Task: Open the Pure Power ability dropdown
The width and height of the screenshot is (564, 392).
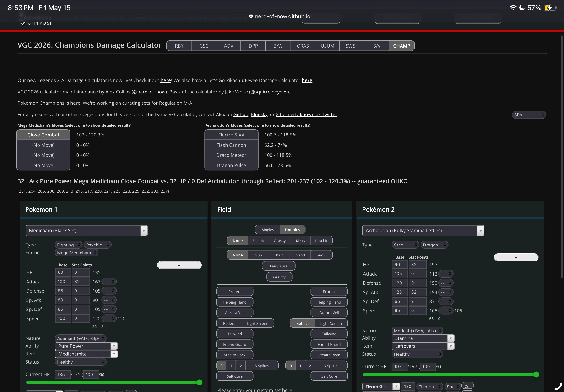Action: click(86, 346)
